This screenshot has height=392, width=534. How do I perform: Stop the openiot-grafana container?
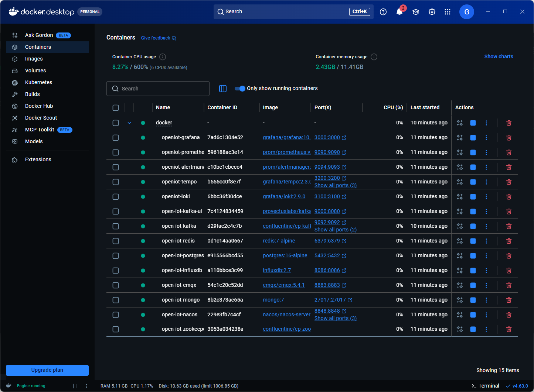click(473, 138)
